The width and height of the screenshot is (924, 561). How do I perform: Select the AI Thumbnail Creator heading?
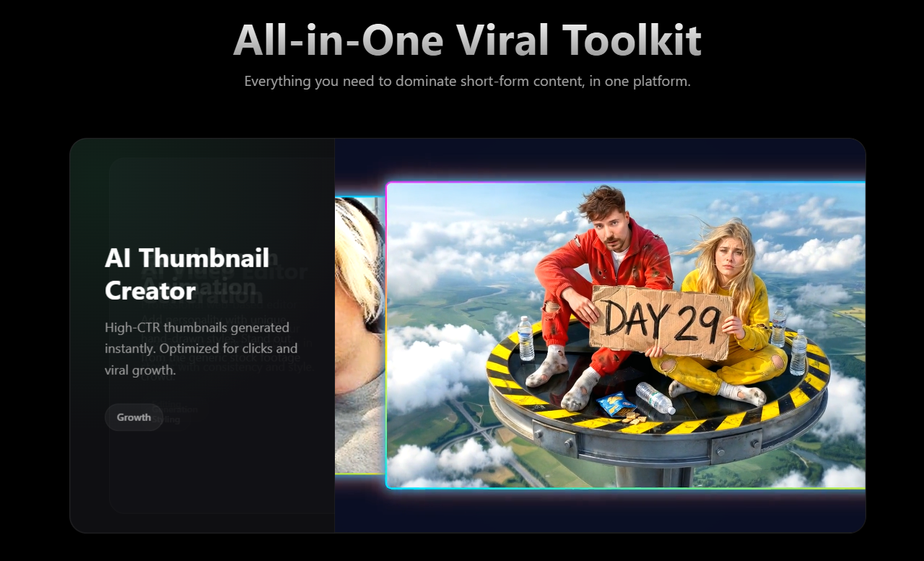tap(187, 274)
